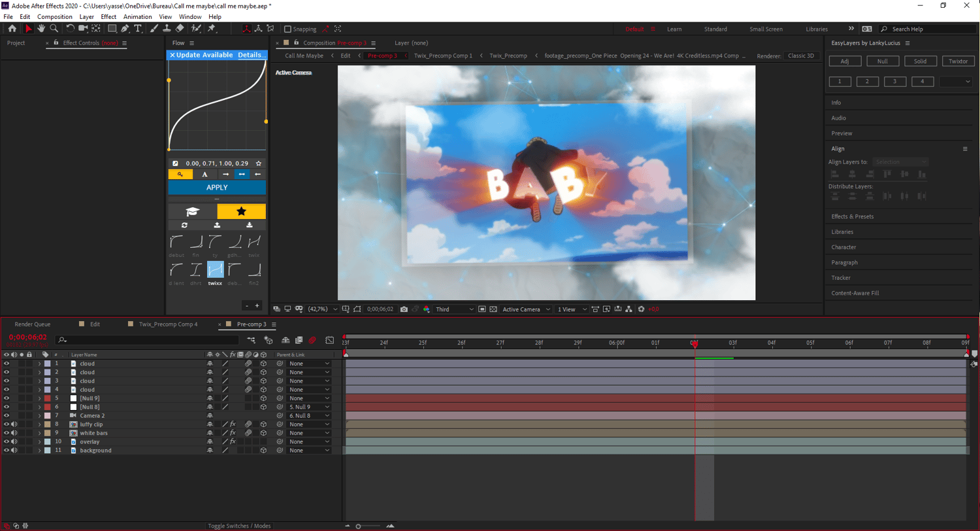980x531 pixels.
Task: Click the EasyLayers Solid button
Action: (920, 61)
